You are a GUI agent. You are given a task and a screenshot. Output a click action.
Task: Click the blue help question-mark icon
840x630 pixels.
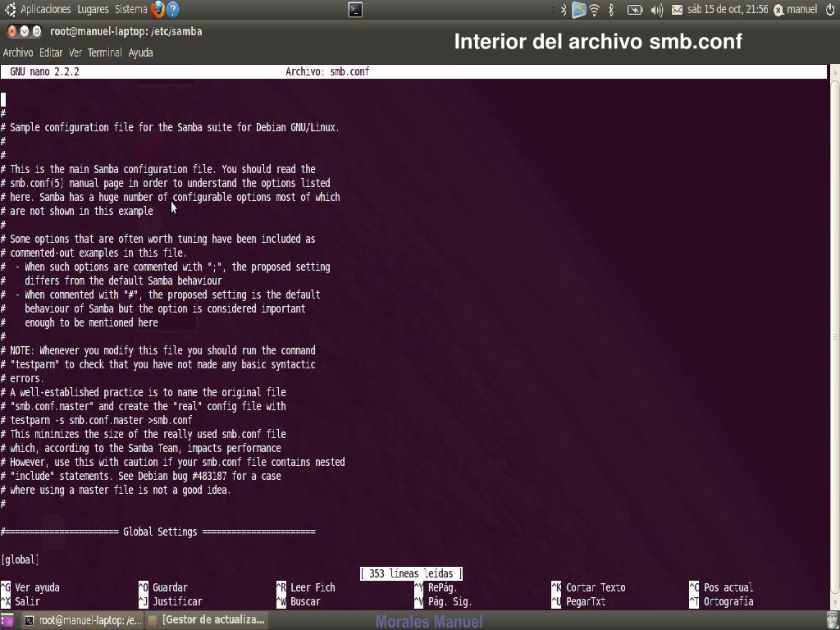[x=172, y=10]
